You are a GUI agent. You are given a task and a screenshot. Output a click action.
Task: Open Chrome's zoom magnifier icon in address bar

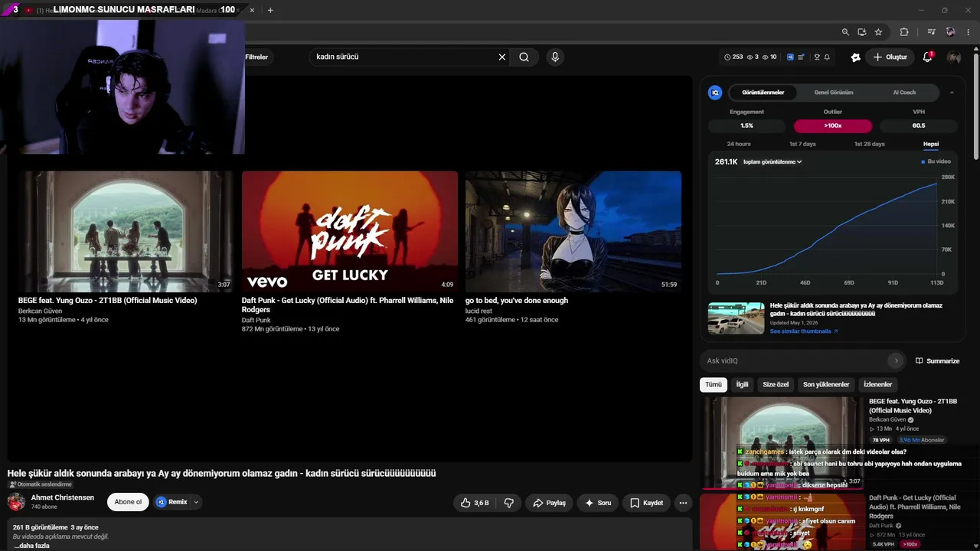[845, 32]
